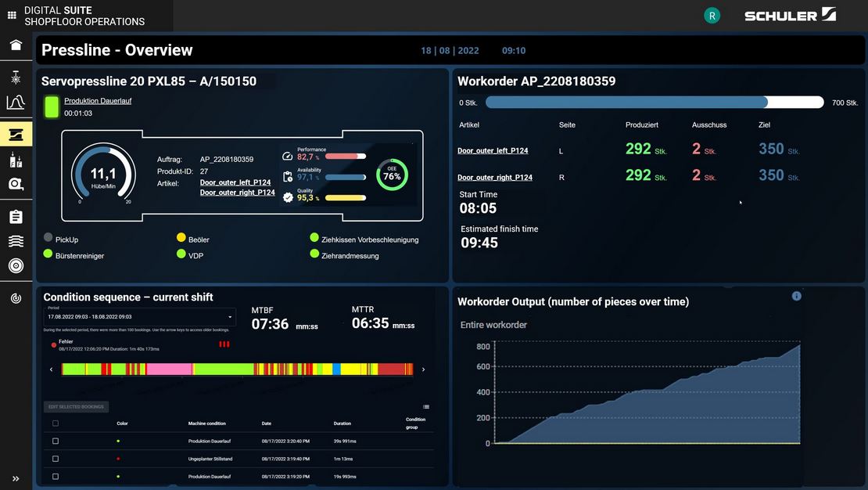Open the clipboard sidebar icon
Screen dimensions: 868x490
click(x=16, y=217)
